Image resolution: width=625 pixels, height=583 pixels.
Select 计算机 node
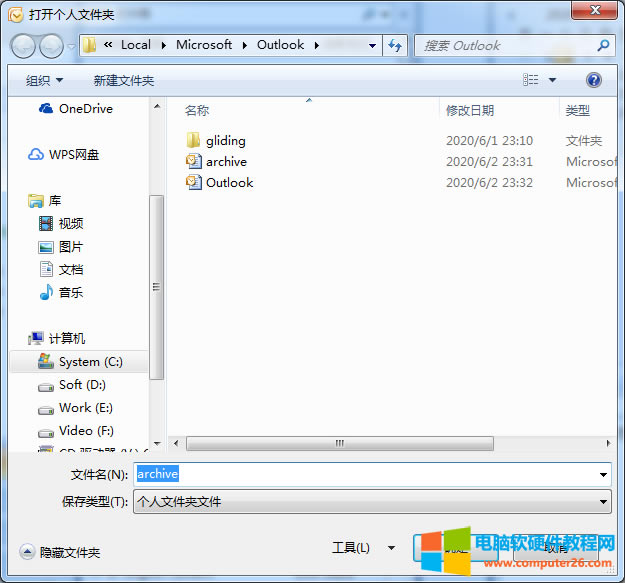(x=67, y=338)
